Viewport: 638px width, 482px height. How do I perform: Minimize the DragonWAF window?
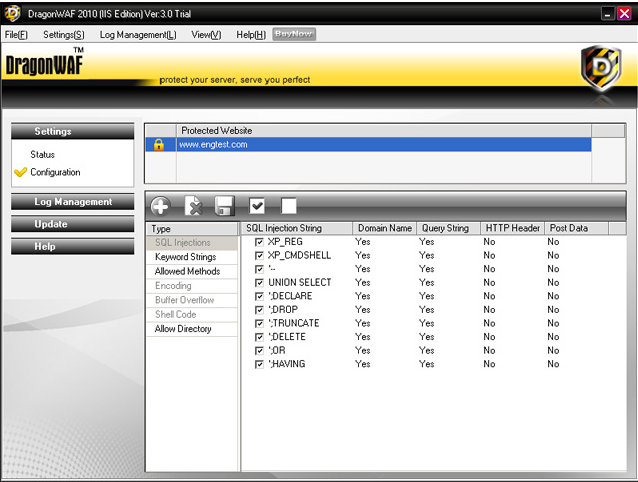(x=607, y=14)
